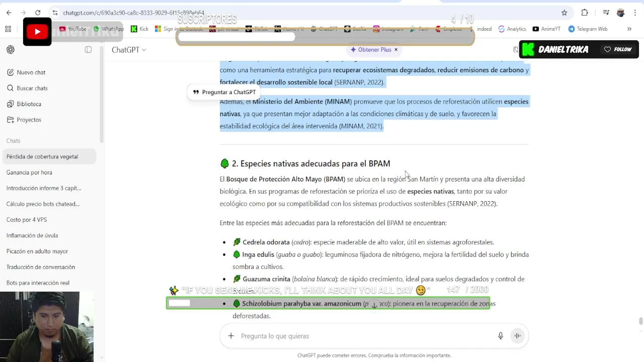Open the browser extensions puzzle icon
This screenshot has height=362, width=644.
(x=585, y=13)
